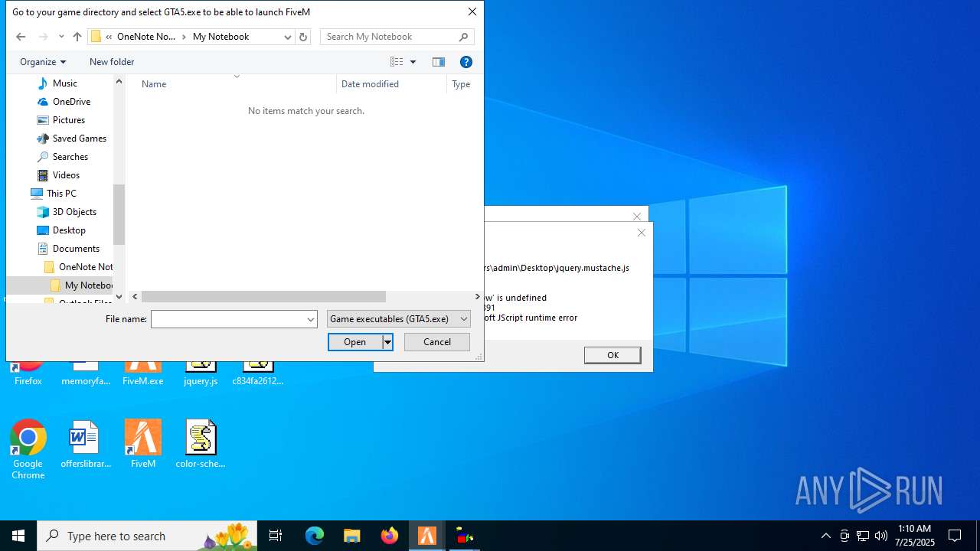Viewport: 980px width, 551px height.
Task: Open Task View on taskbar
Action: [x=276, y=536]
